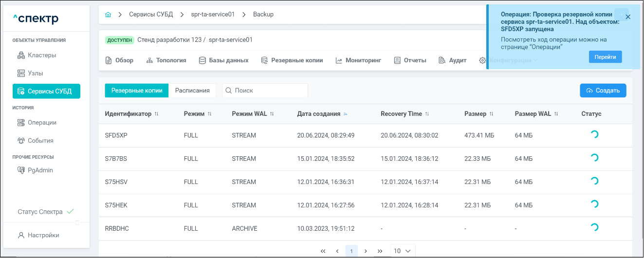Close the operation notification popup
The width and height of the screenshot is (644, 258).
pos(628,17)
